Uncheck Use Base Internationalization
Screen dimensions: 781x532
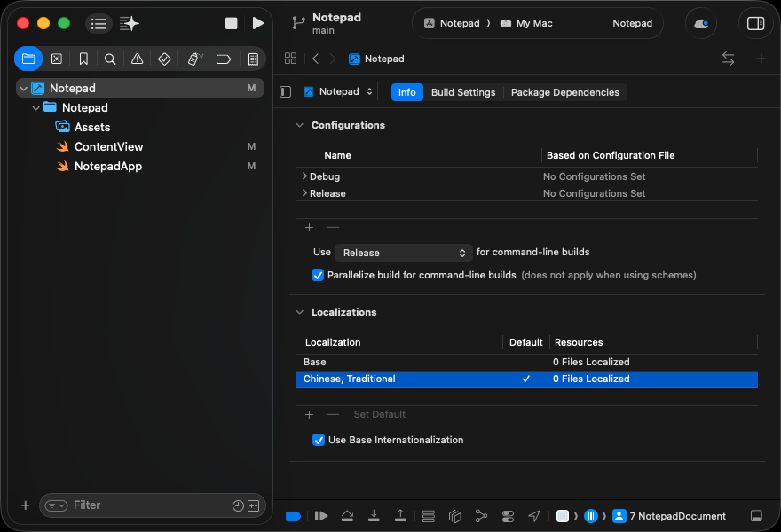[319, 440]
